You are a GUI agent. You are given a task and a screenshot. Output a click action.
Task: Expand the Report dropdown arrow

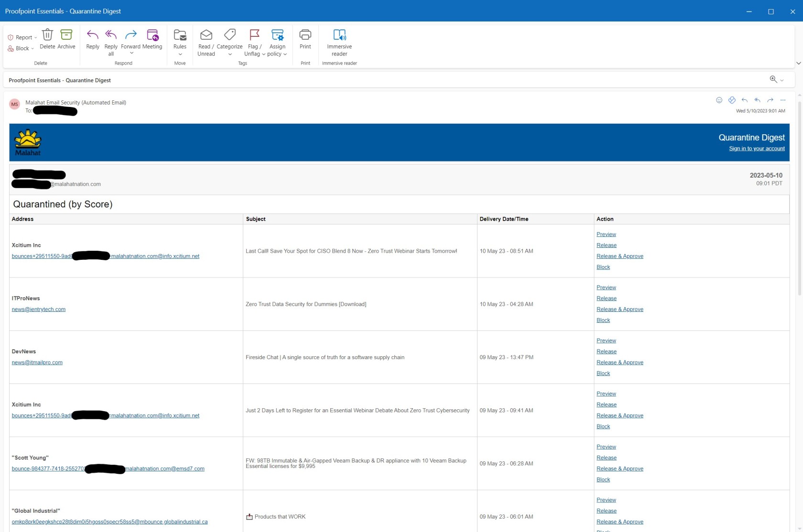pyautogui.click(x=35, y=38)
